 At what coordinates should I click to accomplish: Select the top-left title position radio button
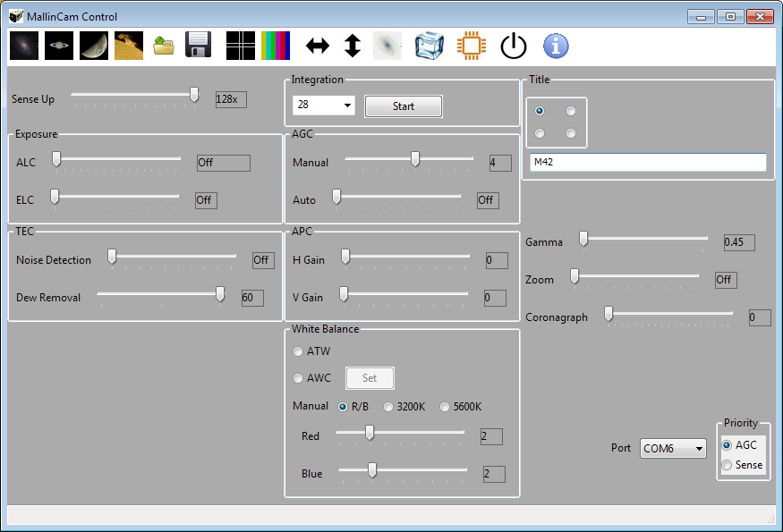click(x=540, y=111)
